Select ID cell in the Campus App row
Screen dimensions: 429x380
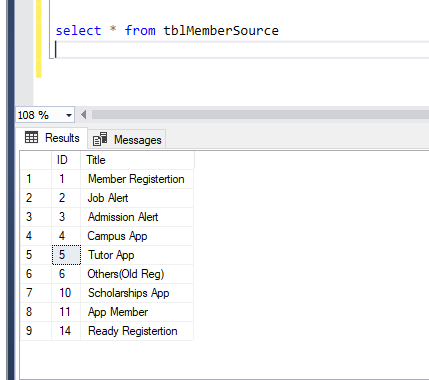pos(66,236)
